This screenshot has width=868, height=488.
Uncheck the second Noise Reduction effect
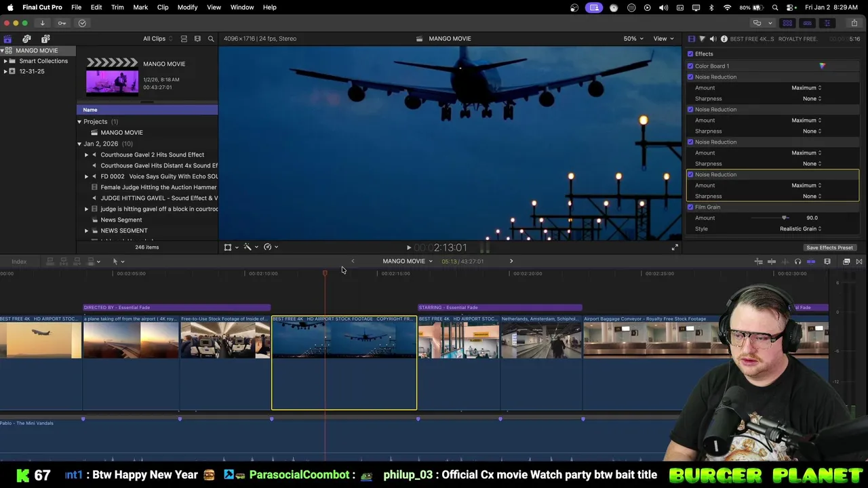[690, 109]
